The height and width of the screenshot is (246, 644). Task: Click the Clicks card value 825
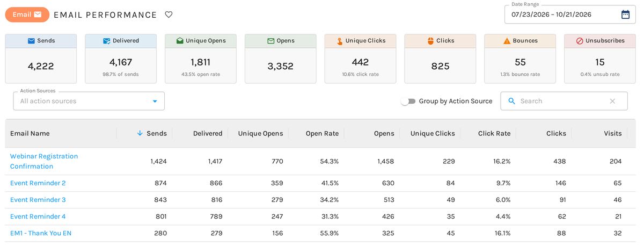(x=441, y=66)
